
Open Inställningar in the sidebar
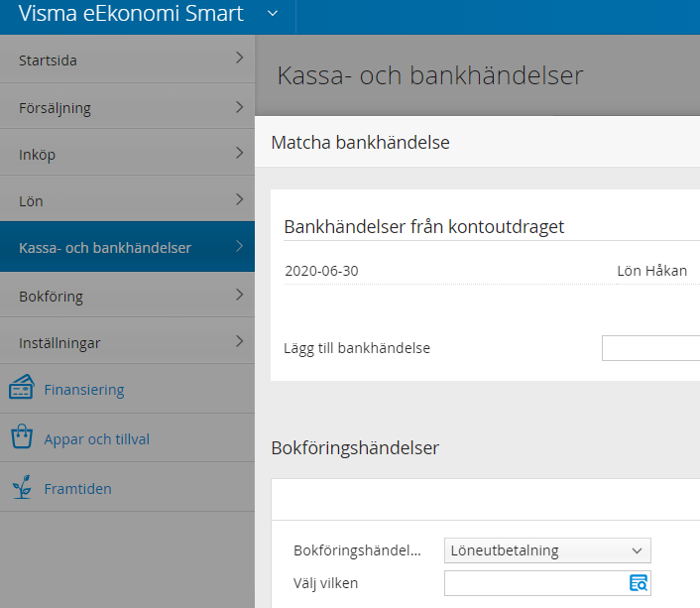tap(127, 342)
